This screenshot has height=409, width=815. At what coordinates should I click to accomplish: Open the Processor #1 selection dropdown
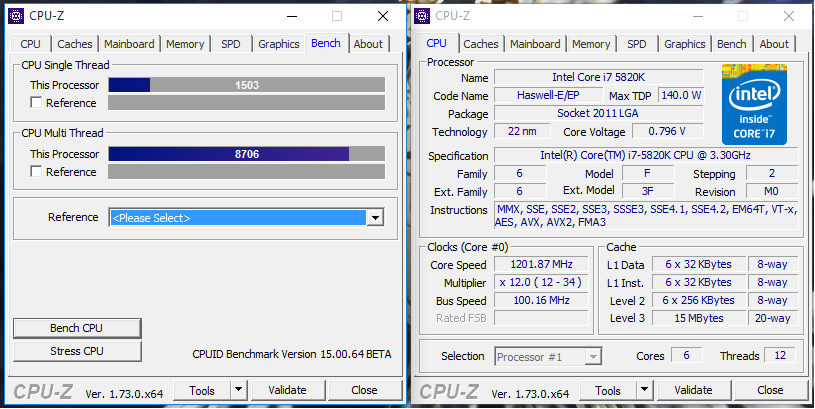point(593,357)
